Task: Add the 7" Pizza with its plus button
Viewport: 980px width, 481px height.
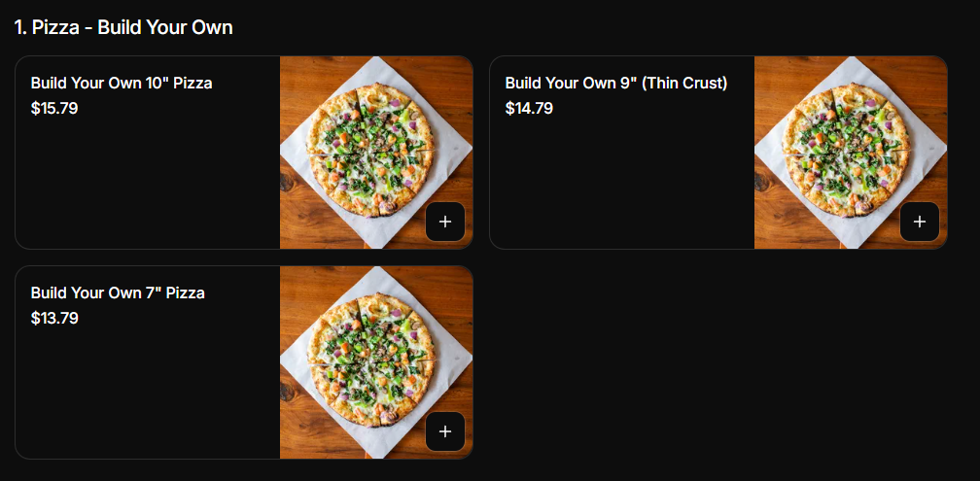Action: [445, 431]
